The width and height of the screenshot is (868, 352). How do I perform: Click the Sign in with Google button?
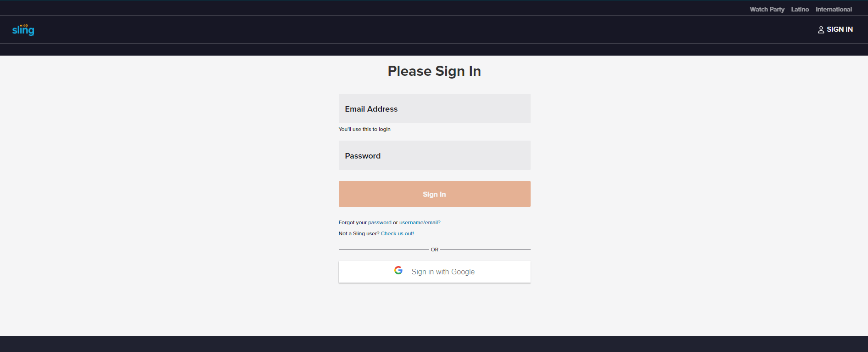[434, 272]
